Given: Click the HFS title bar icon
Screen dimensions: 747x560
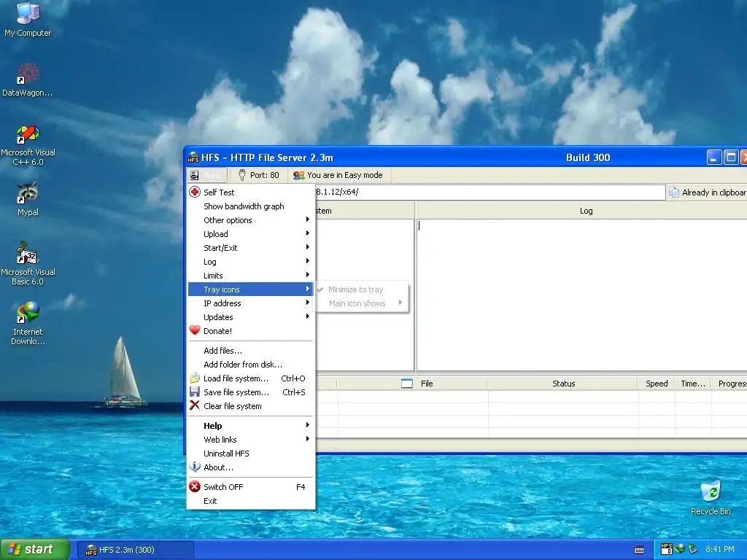Looking at the screenshot, I should tap(193, 157).
